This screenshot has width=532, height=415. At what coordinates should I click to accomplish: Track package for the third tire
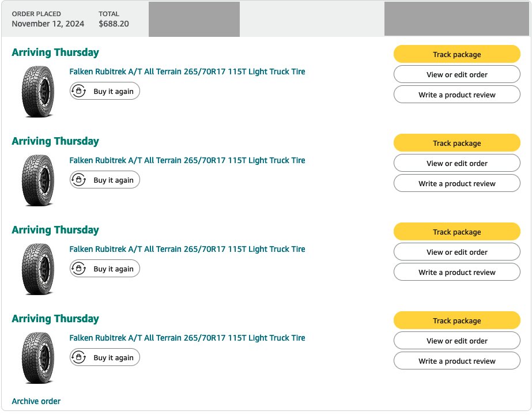(x=456, y=232)
